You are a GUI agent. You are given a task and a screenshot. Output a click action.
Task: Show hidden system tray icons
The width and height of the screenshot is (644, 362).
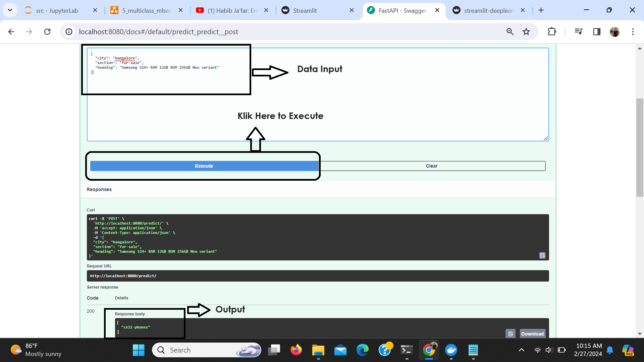coord(521,350)
